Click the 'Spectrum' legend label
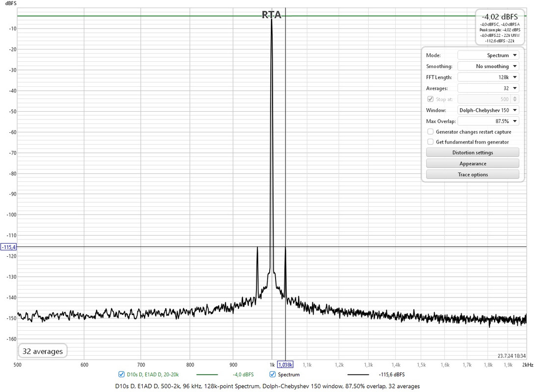This screenshot has width=535, height=392. [289, 375]
